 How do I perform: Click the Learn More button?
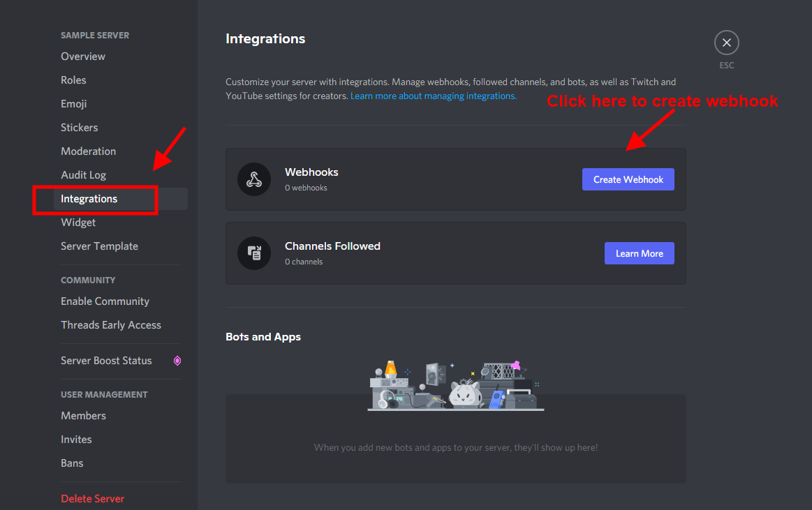tap(639, 253)
